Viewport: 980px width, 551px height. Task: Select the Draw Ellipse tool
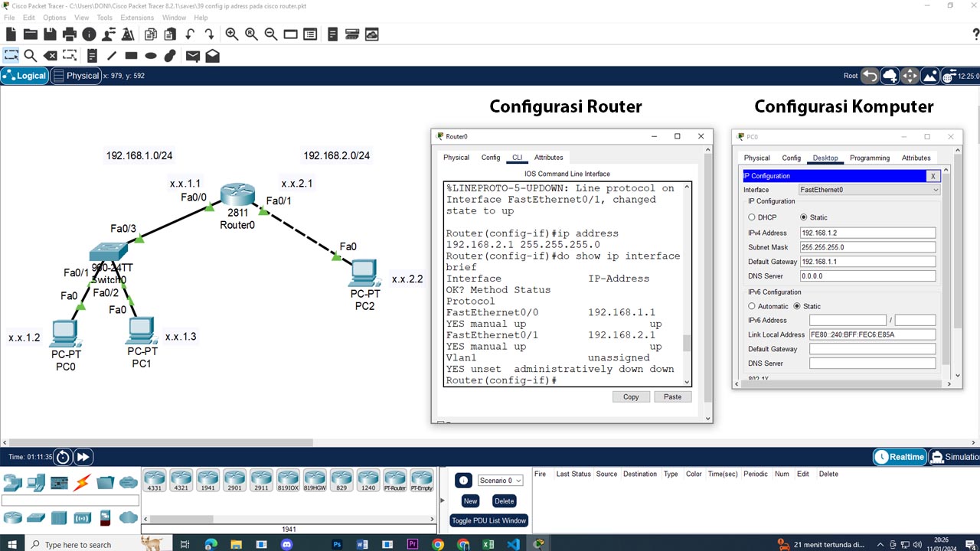point(151,55)
